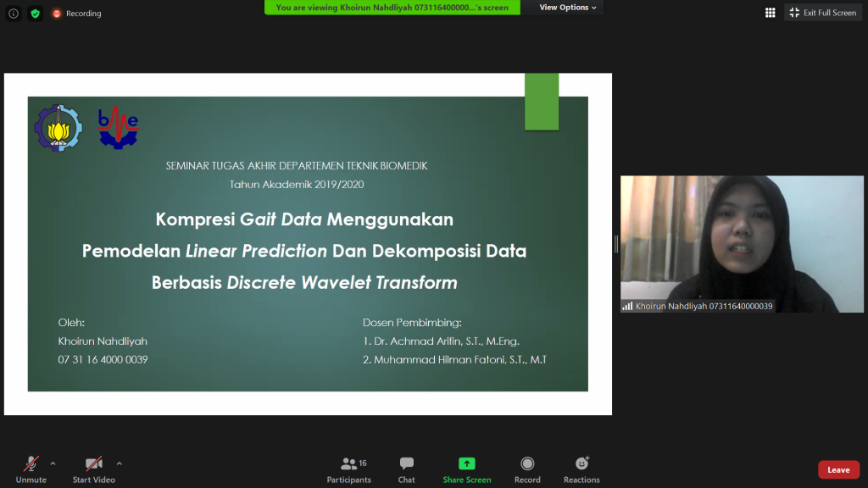Expand audio options arrow beside Unmute
Image resolution: width=868 pixels, height=488 pixels.
click(x=53, y=463)
